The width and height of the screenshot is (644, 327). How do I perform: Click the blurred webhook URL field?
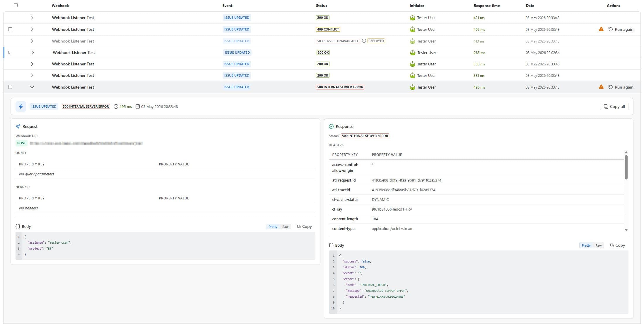click(86, 143)
